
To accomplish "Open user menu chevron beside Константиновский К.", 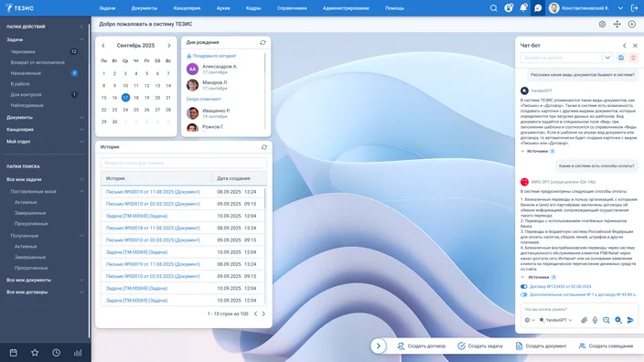I will pyautogui.click(x=620, y=8).
